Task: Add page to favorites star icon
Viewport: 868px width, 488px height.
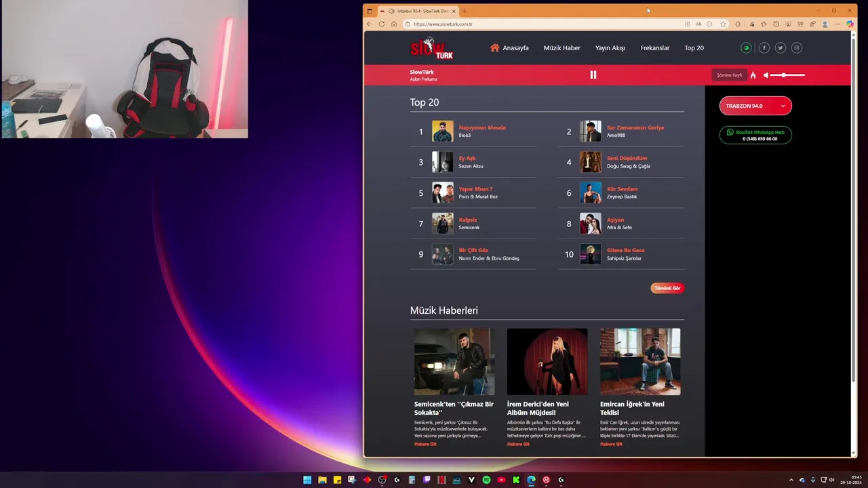Action: pyautogui.click(x=723, y=24)
